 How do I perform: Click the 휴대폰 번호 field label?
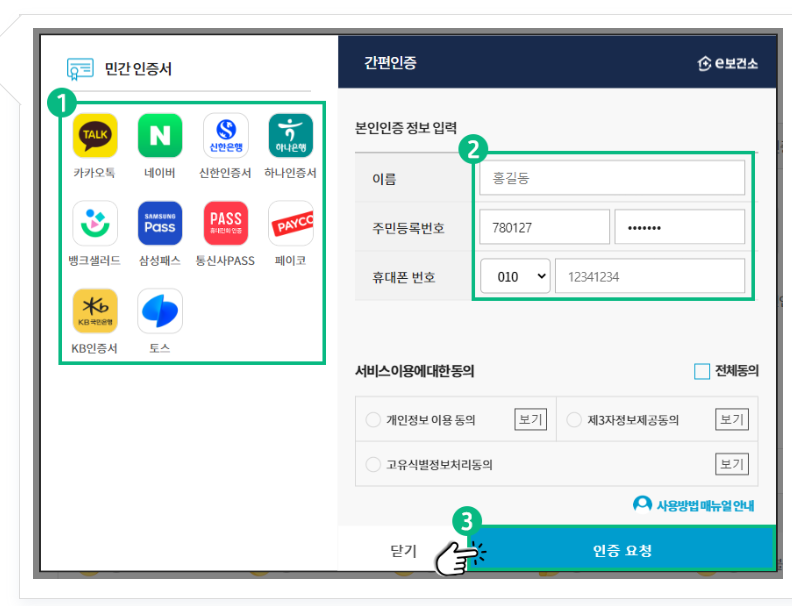pyautogui.click(x=404, y=277)
